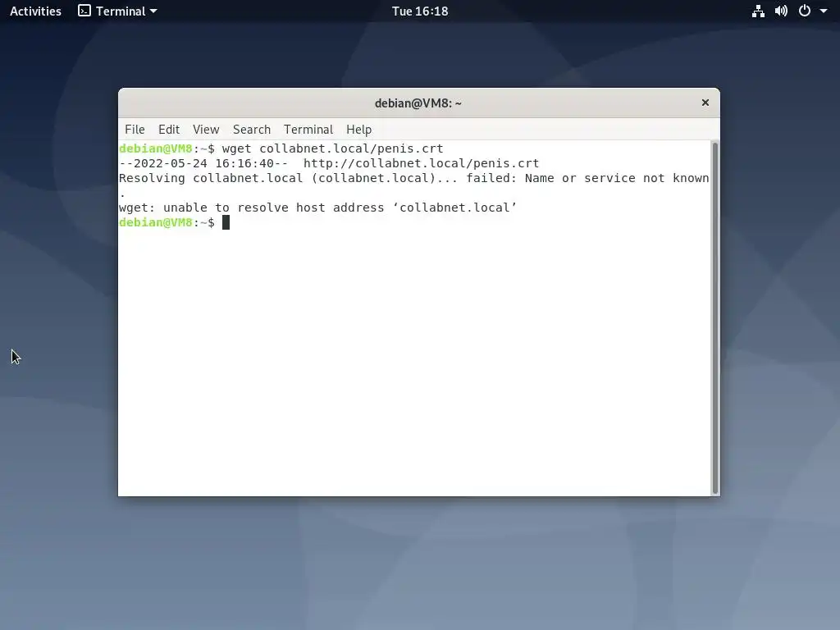Click the volume speaker icon
This screenshot has height=630, width=840.
tap(781, 11)
